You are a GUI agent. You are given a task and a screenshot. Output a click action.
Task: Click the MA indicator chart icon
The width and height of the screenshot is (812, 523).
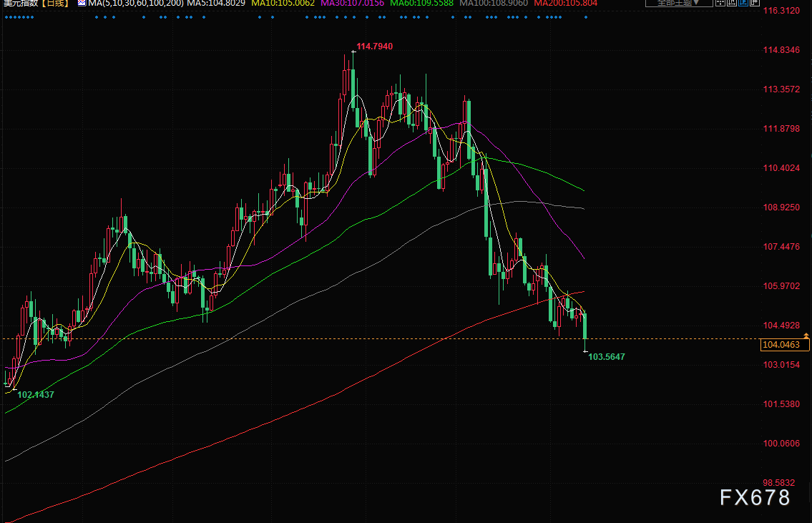pos(82,3)
